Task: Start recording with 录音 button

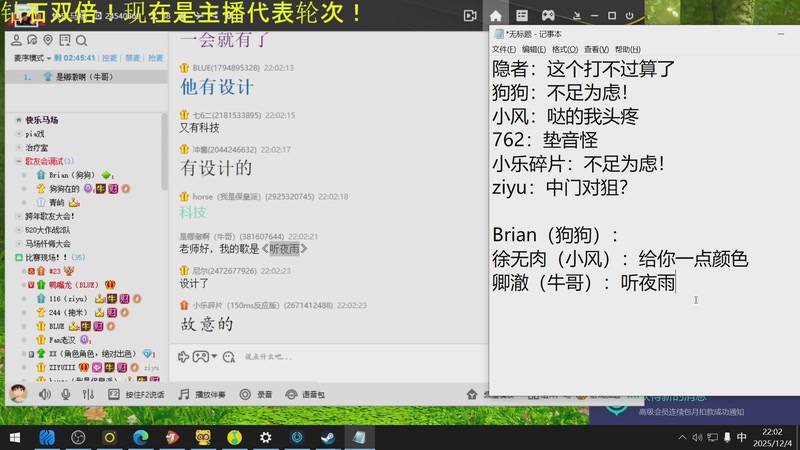Action: coord(256,394)
